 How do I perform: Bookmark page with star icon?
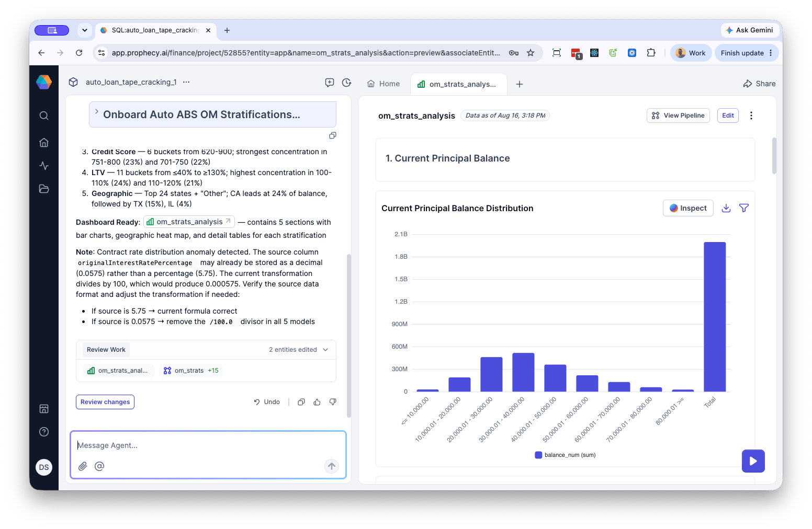pos(531,53)
